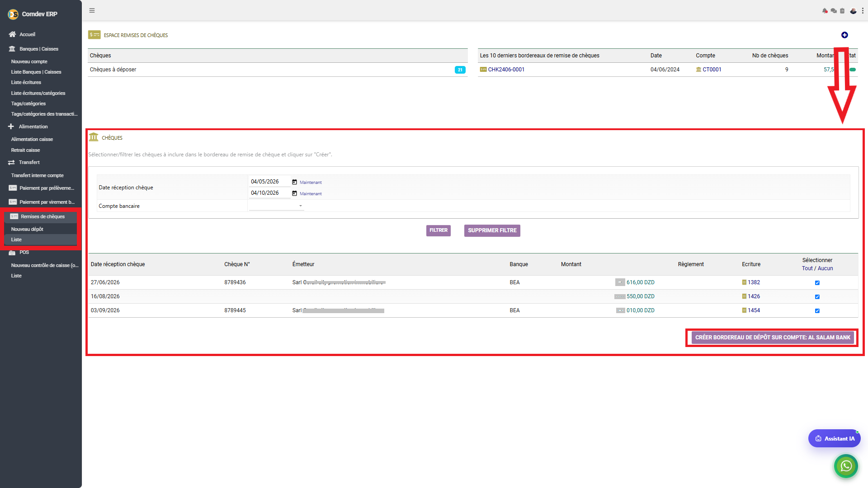This screenshot has height=488, width=868.
Task: Open the Accueil home menu item
Action: click(x=27, y=34)
